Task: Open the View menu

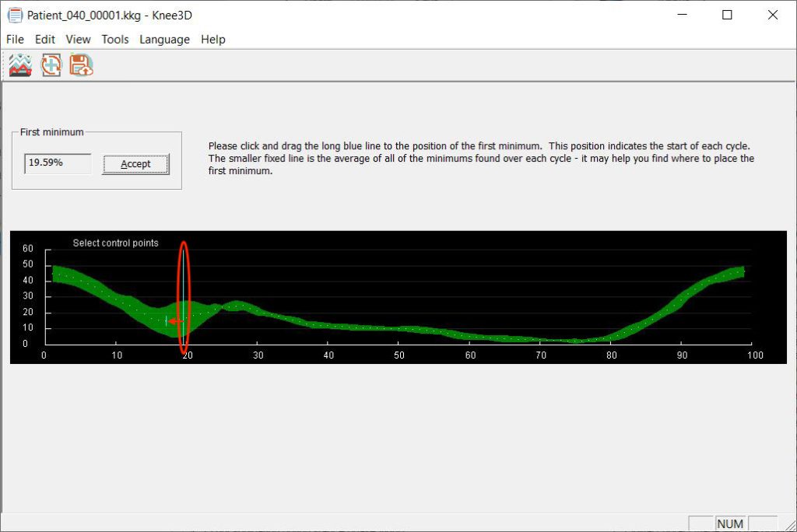Action: pos(78,39)
